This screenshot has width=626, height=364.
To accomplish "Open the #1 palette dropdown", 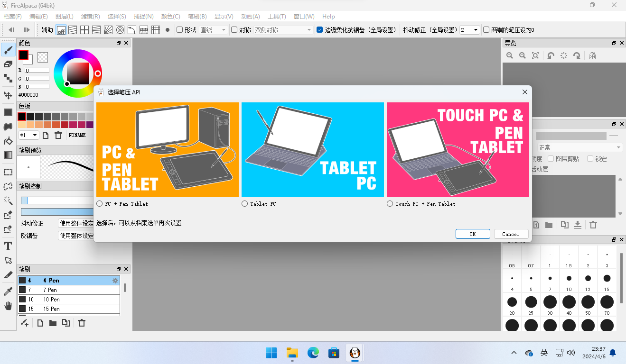I will pos(28,135).
